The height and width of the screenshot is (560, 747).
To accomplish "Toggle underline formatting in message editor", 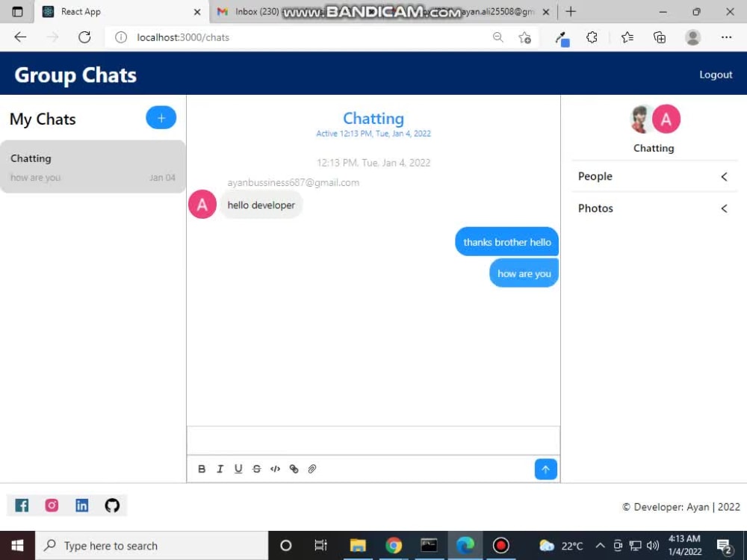I will click(x=238, y=469).
